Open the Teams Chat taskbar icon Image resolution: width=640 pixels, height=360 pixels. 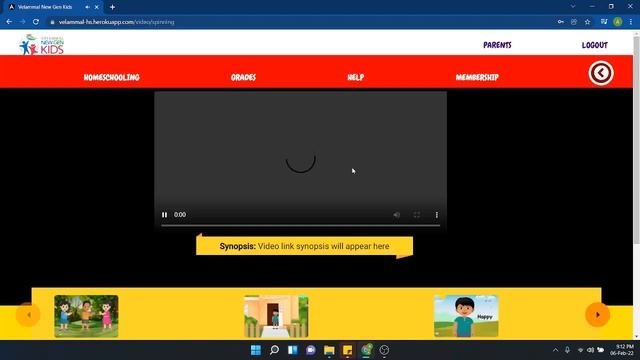311,350
